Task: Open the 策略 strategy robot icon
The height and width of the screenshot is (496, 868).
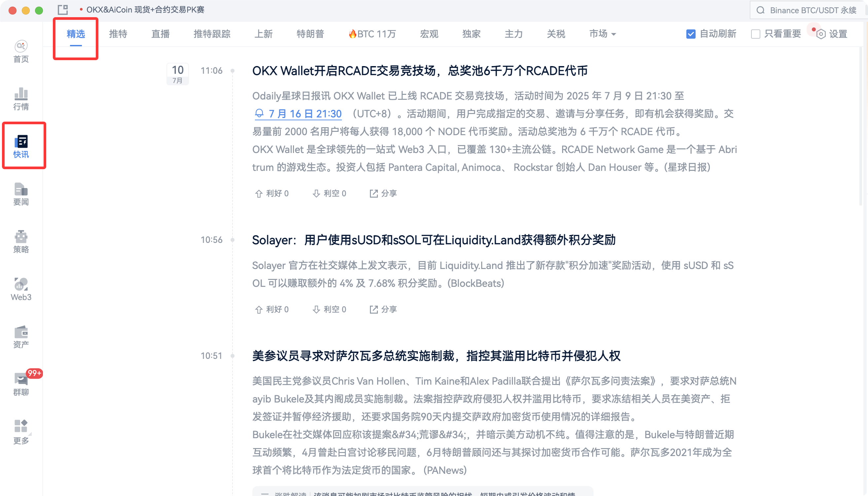Action: [x=21, y=242]
